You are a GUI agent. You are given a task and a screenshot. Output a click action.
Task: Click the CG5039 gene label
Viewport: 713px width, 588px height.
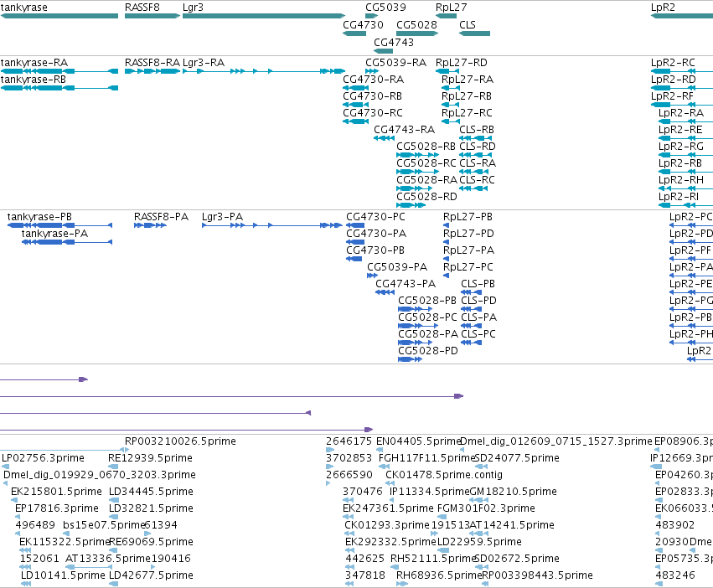coord(385,8)
